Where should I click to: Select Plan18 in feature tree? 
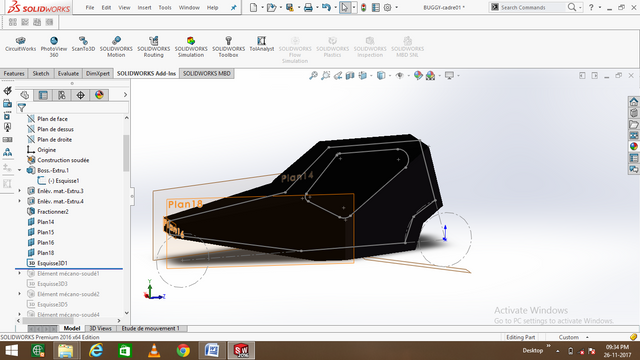click(x=46, y=253)
